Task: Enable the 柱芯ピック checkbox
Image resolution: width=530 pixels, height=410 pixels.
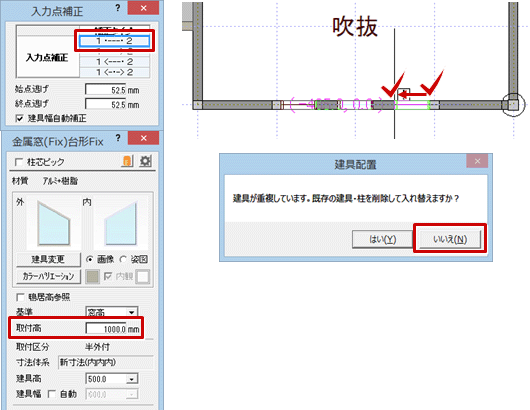Action: point(19,162)
